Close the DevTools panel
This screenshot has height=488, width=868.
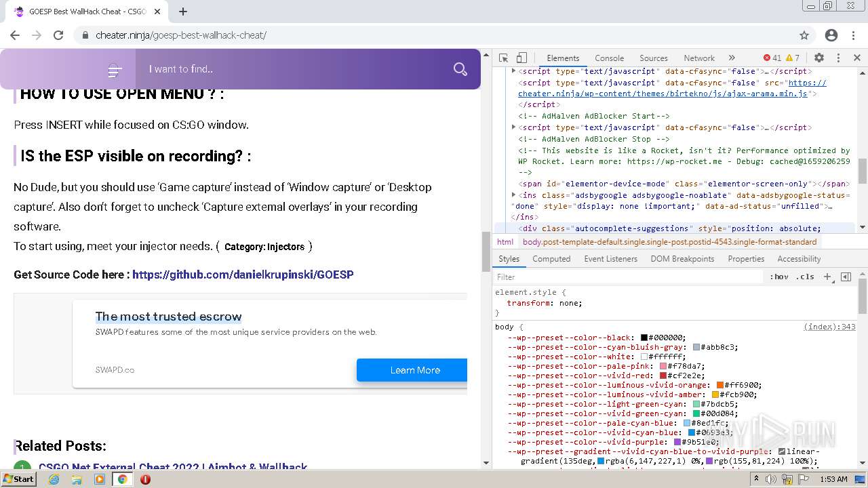coord(856,58)
